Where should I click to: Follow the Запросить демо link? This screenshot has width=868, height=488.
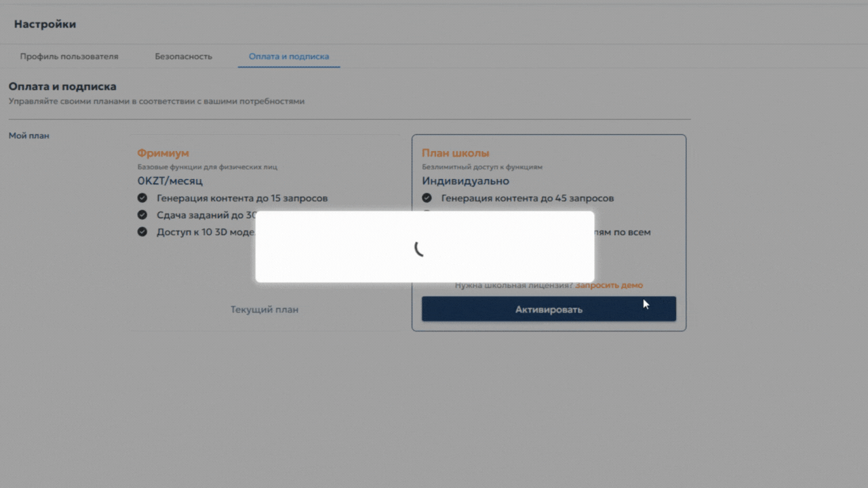click(x=609, y=285)
